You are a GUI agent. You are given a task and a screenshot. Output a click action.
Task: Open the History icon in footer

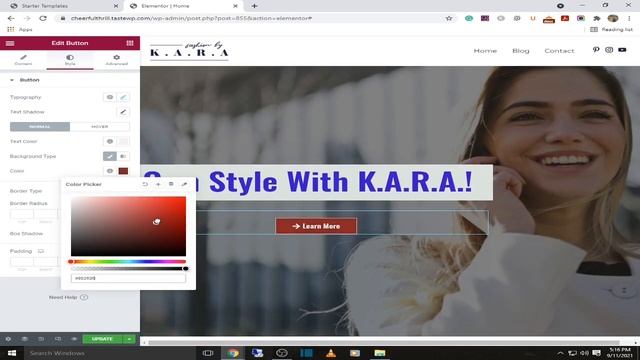[x=41, y=339]
